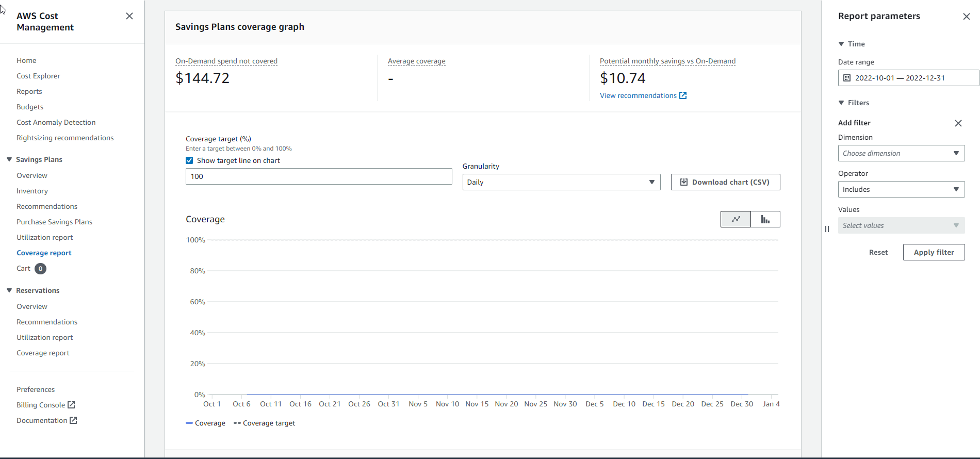Open Savings Plans Overview
Screen dimensions: 980x459
32,175
